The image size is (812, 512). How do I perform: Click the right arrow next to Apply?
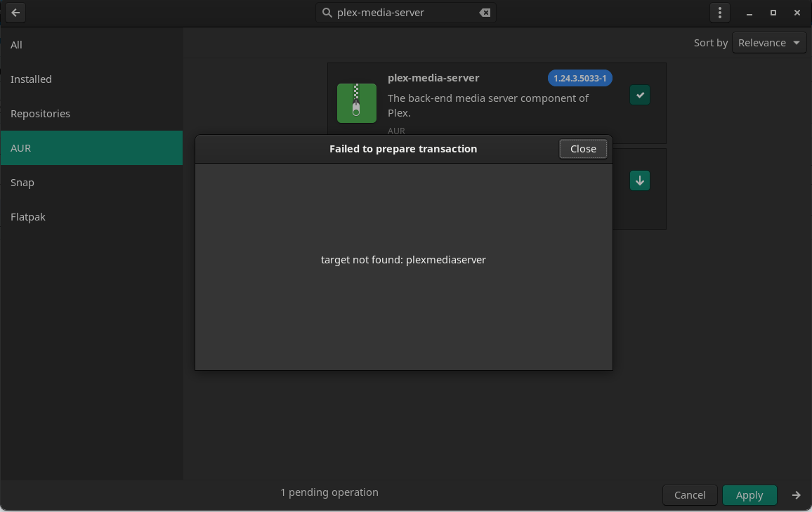[796, 495]
